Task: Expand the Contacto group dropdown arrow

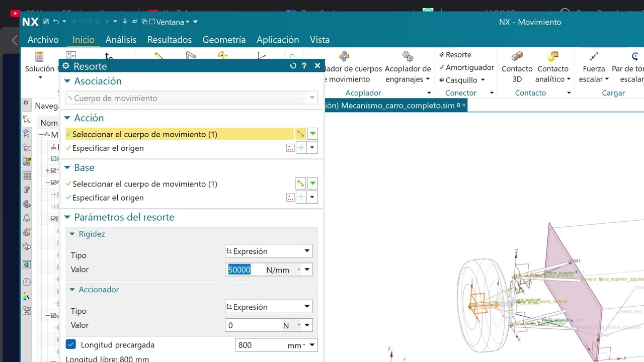Action: 569,93
